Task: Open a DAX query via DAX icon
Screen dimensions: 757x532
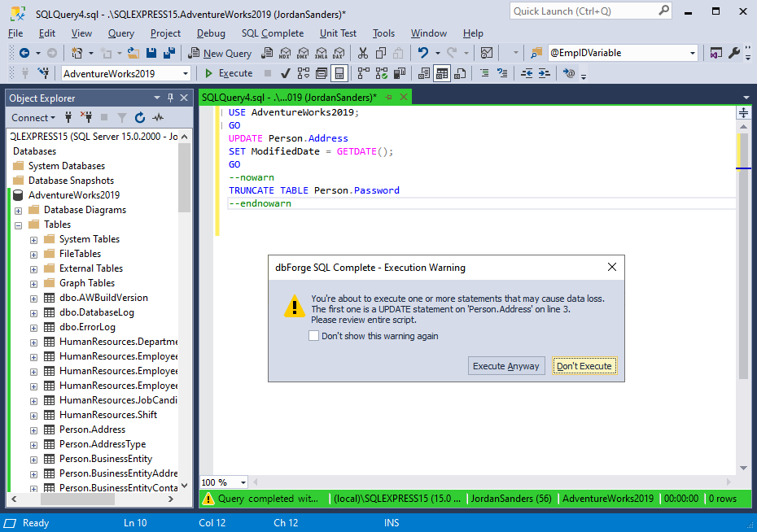Action: [339, 53]
